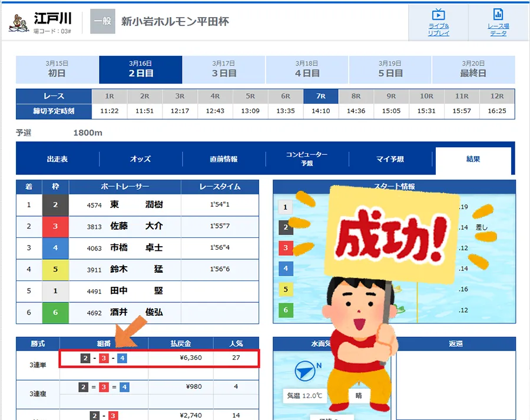Select the 最終日 3月20日 tab
Screen dimensions: 530x420
473,70
